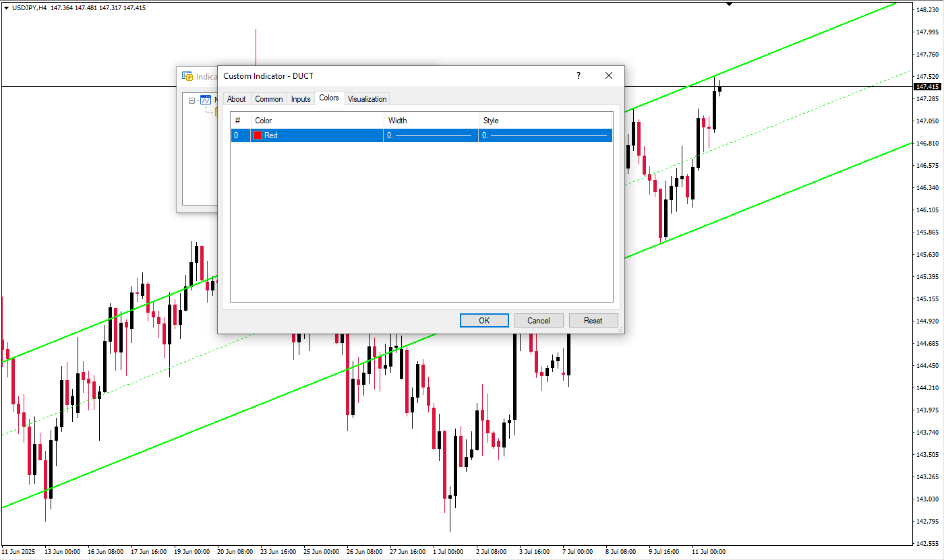
Task: Click the red color swatch in row 0
Action: [x=258, y=135]
